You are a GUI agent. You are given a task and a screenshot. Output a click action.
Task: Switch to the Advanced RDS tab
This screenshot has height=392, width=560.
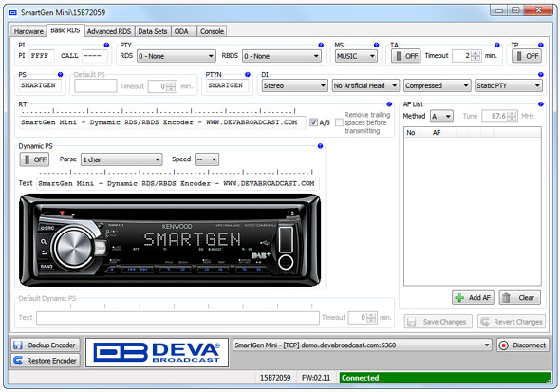pyautogui.click(x=109, y=31)
